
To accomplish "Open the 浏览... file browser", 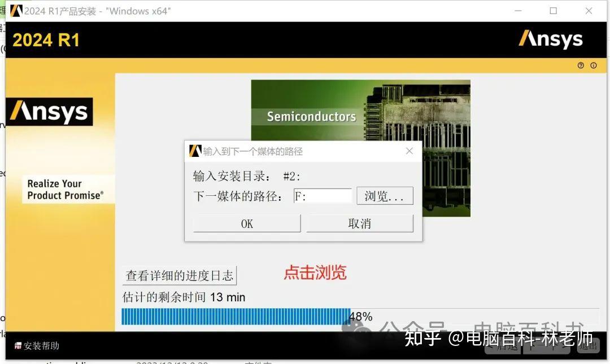I will 385,196.
